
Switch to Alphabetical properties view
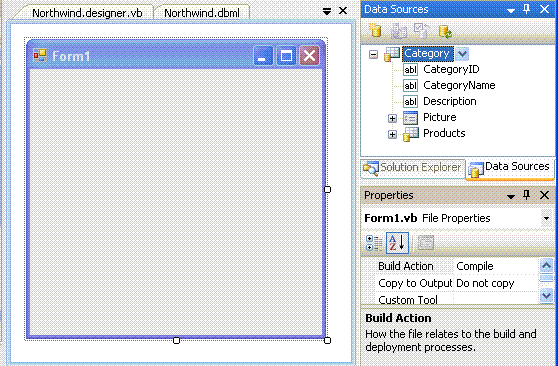coord(397,243)
